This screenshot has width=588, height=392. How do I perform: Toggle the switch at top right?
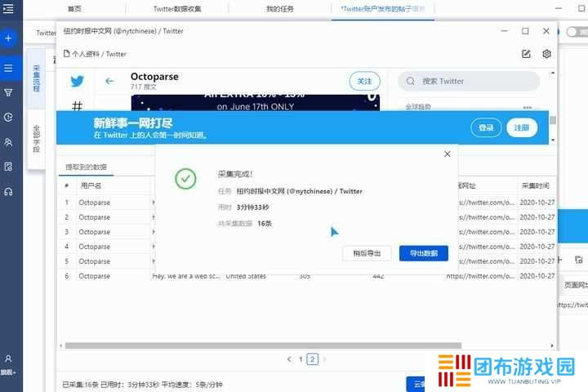coord(577,33)
